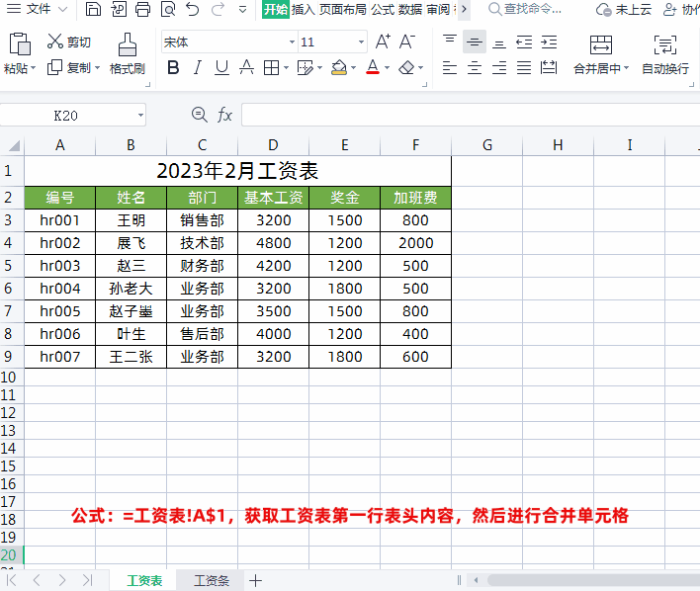Toggle strikethrough text icon

tap(246, 68)
